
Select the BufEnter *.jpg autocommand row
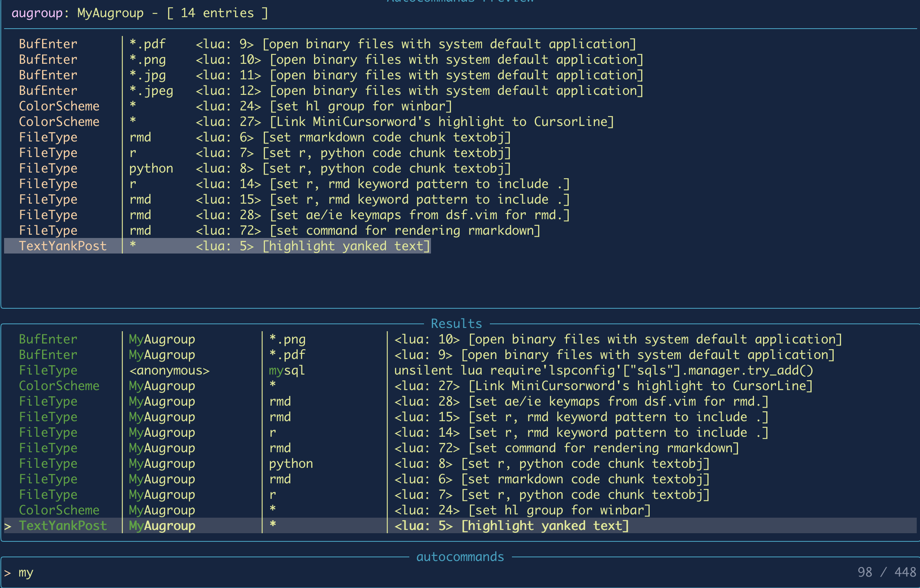(x=164, y=75)
